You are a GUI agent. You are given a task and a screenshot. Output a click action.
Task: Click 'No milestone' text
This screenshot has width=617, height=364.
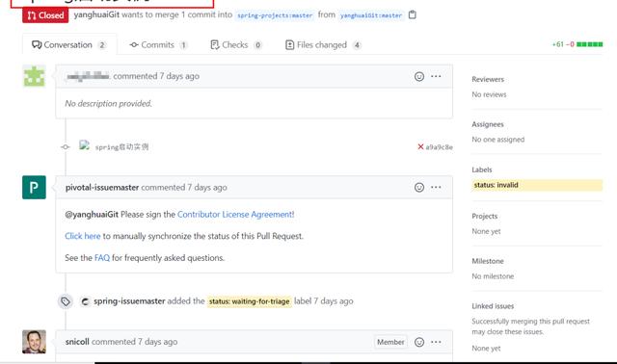[x=493, y=276]
